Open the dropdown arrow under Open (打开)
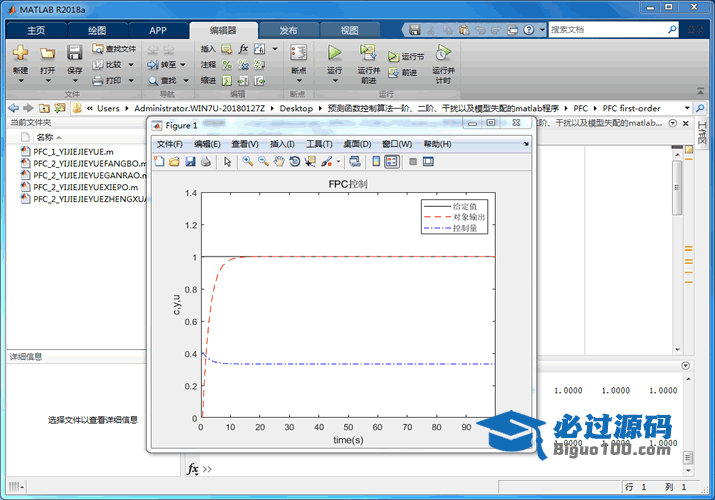715x500 pixels. point(47,81)
